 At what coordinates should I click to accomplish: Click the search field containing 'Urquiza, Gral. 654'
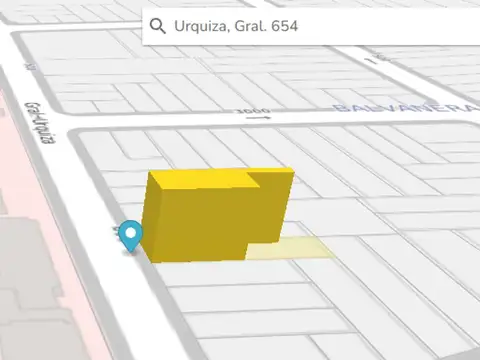coord(311,26)
